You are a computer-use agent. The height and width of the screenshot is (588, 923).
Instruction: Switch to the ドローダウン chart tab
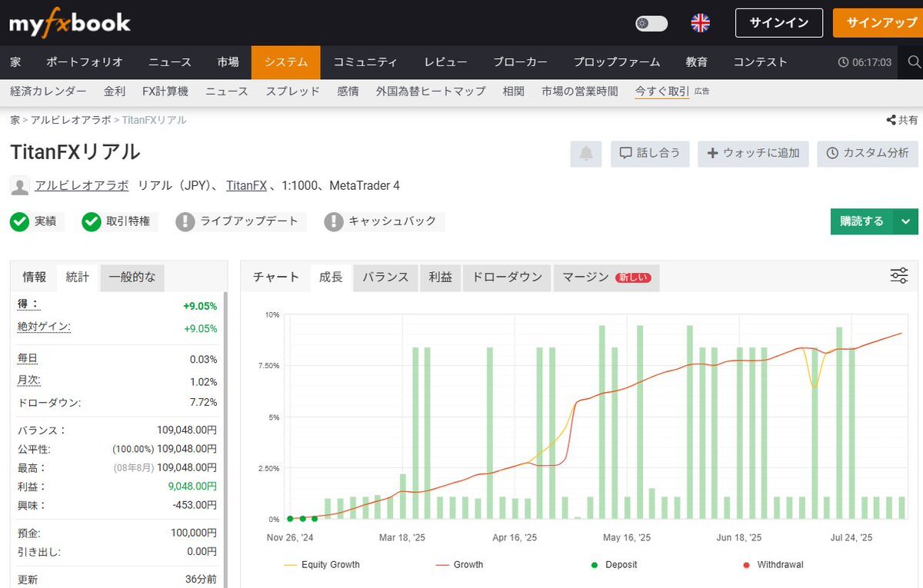(x=507, y=277)
